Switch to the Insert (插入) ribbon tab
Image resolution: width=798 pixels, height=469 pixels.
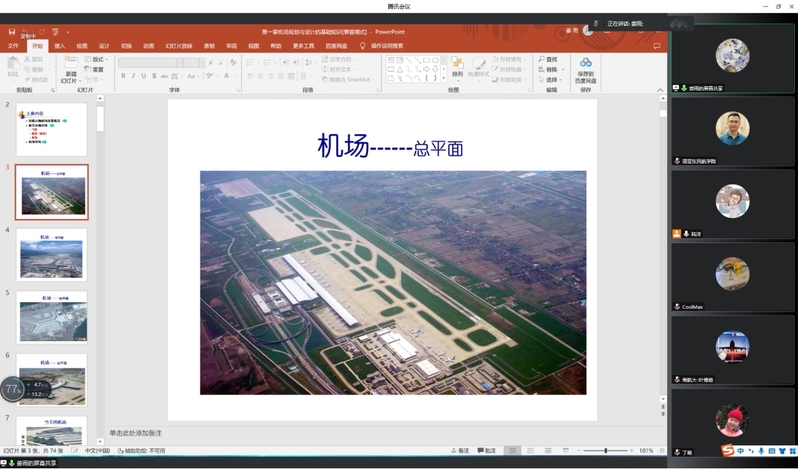(60, 45)
